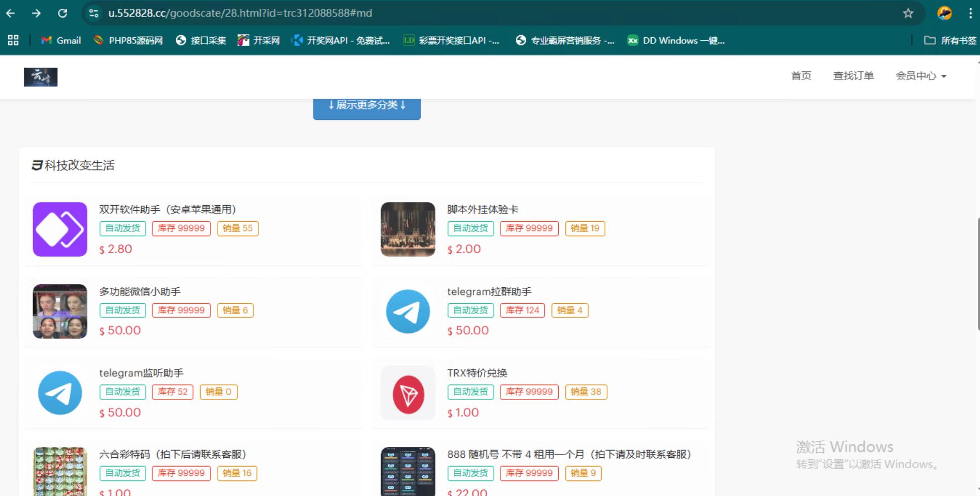980x496 pixels.
Task: Expand the 会员中心 dropdown menu
Action: coord(921,76)
